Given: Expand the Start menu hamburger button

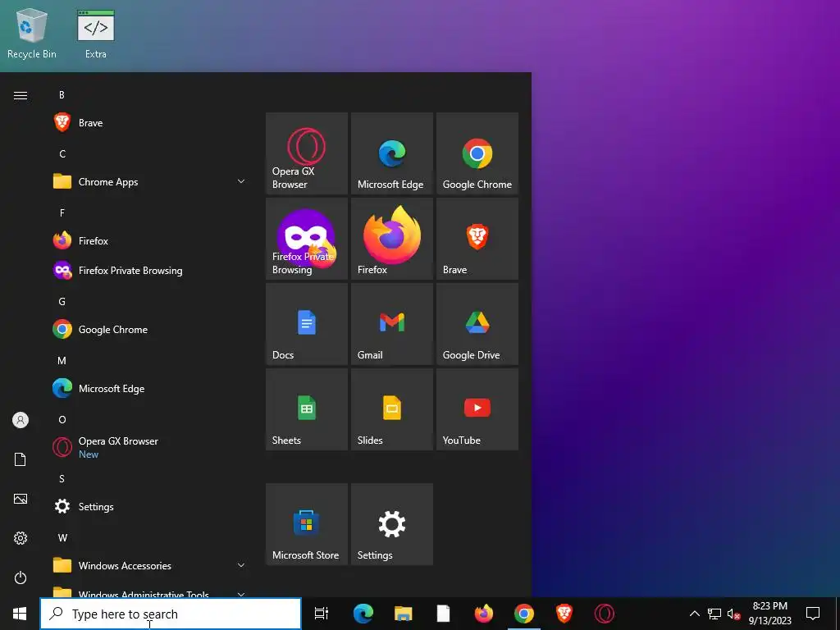Looking at the screenshot, I should [21, 95].
